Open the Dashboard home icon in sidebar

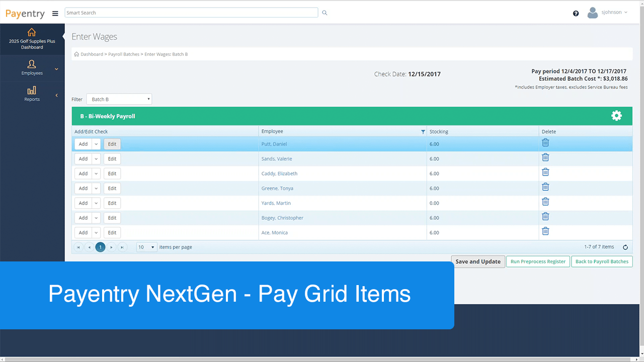click(x=32, y=32)
